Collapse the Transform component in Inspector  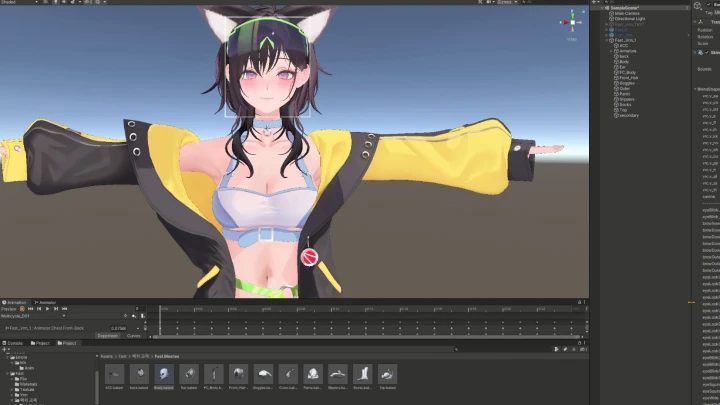[695, 22]
